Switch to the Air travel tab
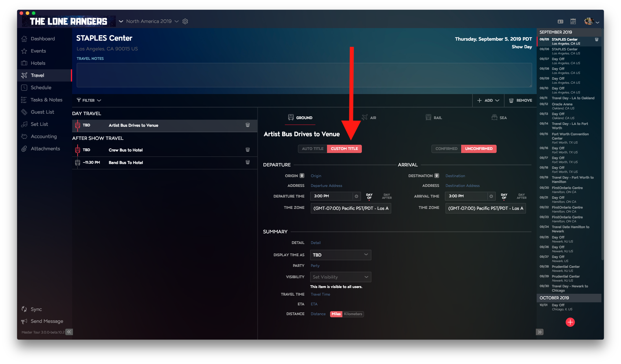The width and height of the screenshot is (621, 364). coord(369,118)
